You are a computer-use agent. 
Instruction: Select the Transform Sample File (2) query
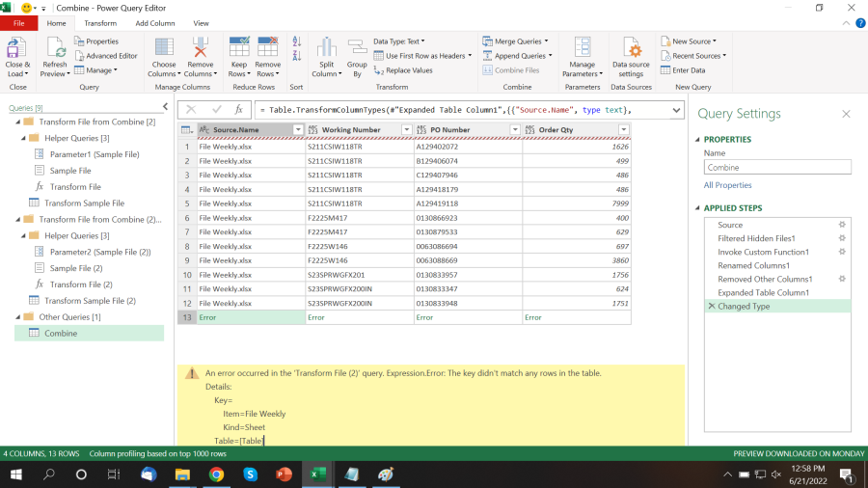90,301
